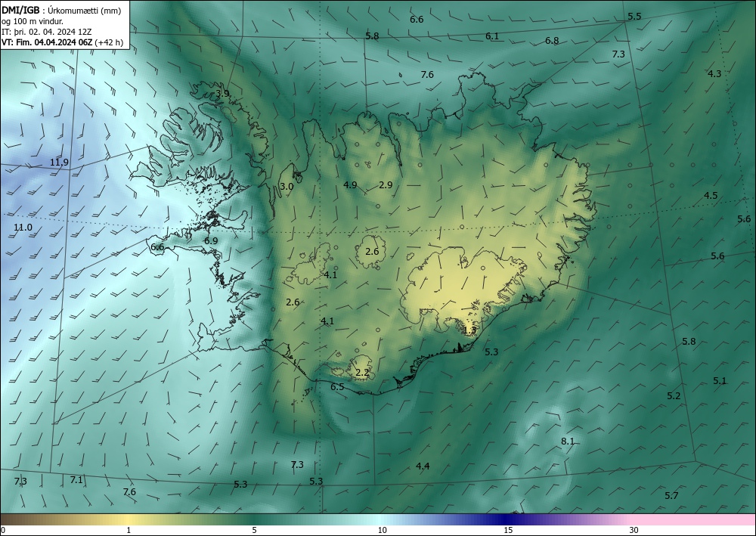756x536 pixels.
Task: Click the dark navy section of the color scale
Action: [503, 519]
